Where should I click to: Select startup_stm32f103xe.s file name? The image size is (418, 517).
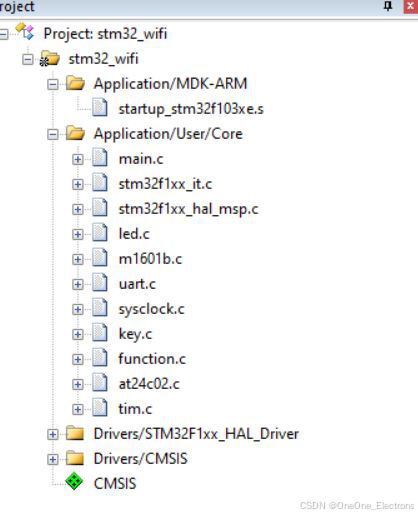pyautogui.click(x=191, y=109)
